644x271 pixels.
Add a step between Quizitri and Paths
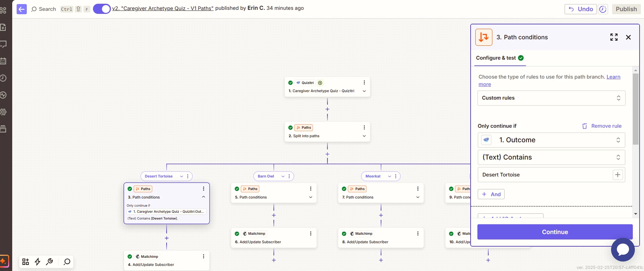pos(327,109)
